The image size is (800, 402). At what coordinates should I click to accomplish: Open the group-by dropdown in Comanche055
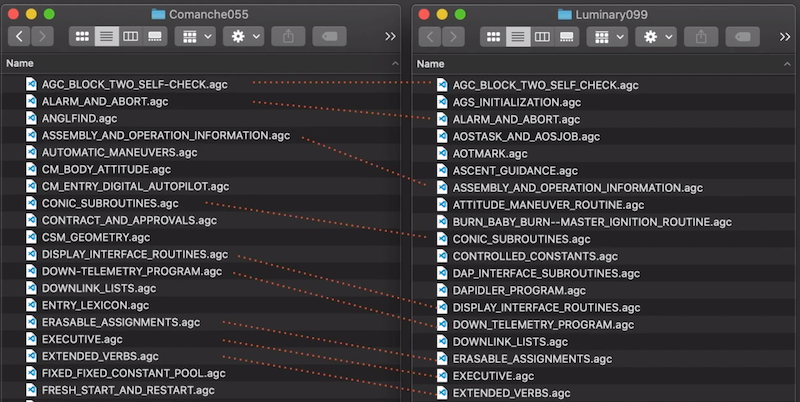pyautogui.click(x=194, y=36)
